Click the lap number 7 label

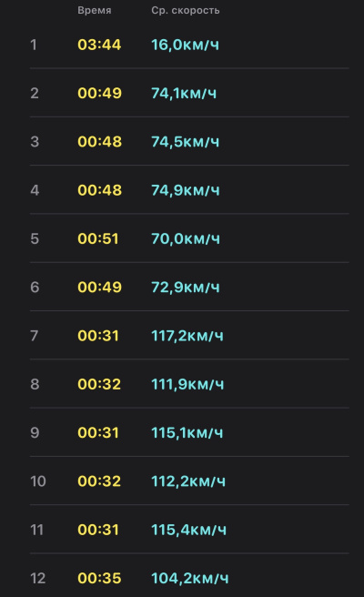tap(35, 336)
